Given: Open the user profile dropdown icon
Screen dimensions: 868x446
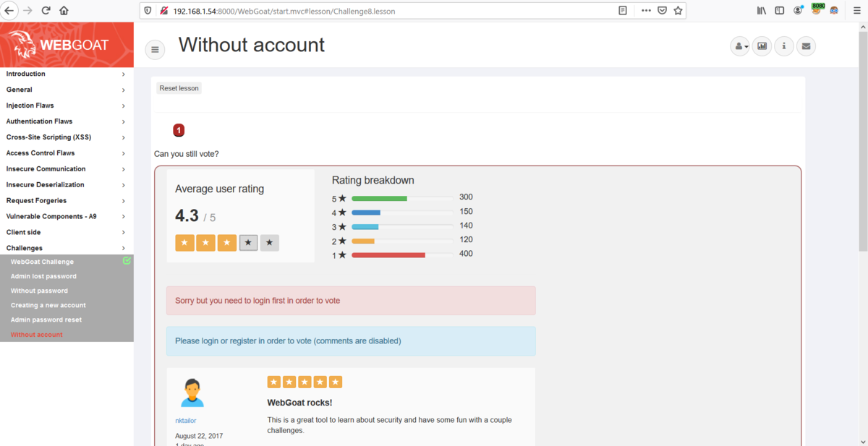Looking at the screenshot, I should pos(740,46).
